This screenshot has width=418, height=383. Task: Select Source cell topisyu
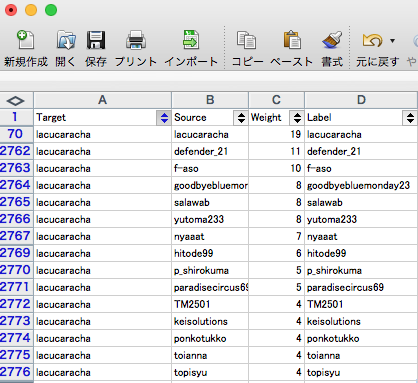pos(210,372)
